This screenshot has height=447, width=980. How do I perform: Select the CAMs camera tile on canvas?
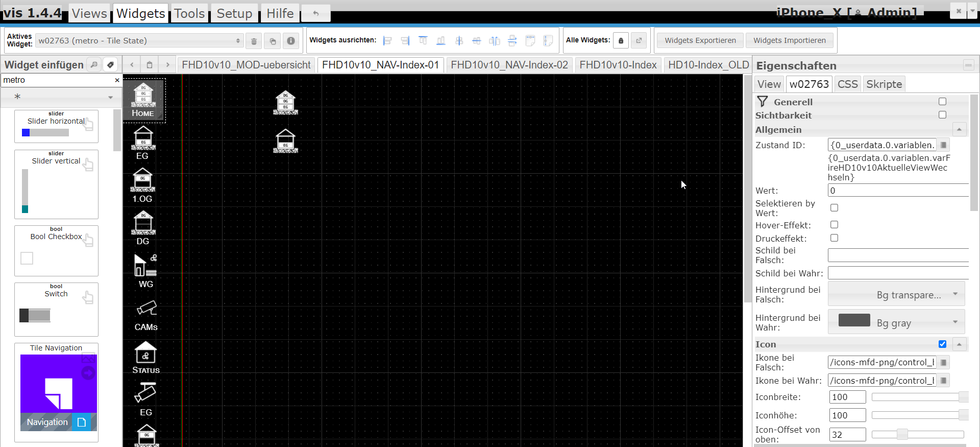pos(146,316)
